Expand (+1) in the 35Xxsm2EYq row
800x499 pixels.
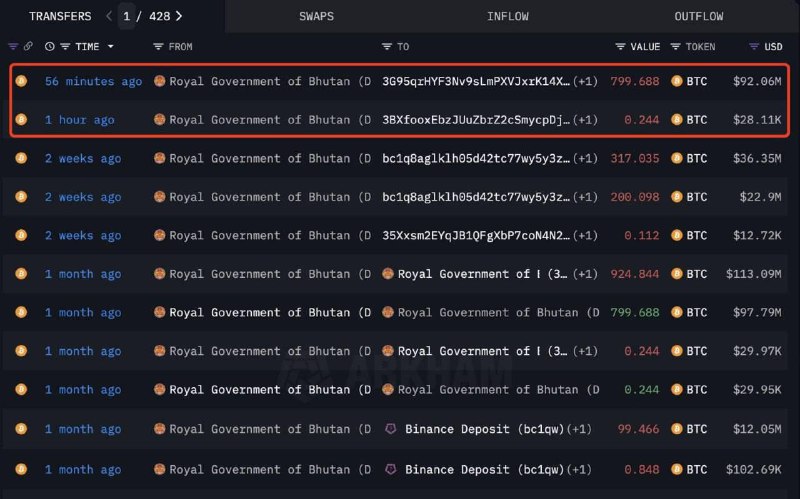point(585,235)
